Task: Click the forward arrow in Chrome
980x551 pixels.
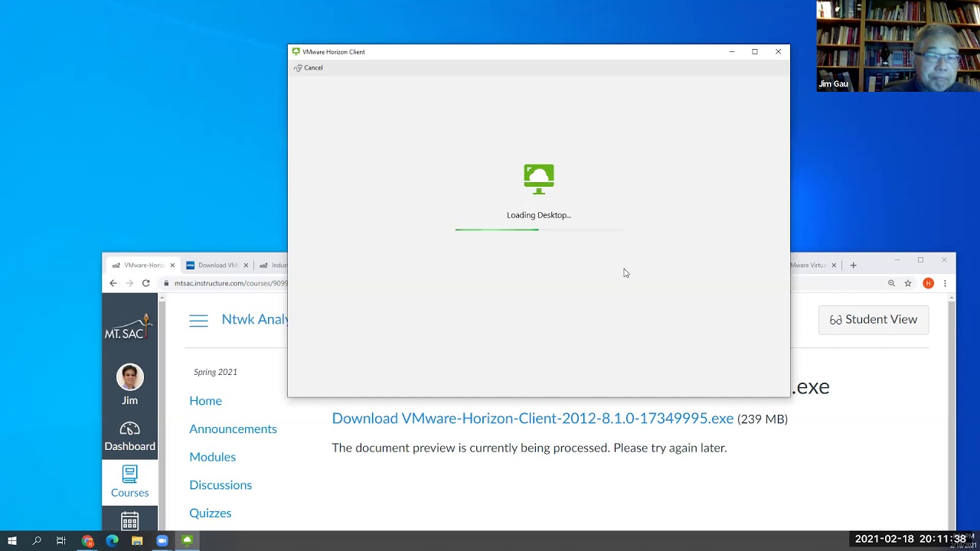Action: click(129, 283)
